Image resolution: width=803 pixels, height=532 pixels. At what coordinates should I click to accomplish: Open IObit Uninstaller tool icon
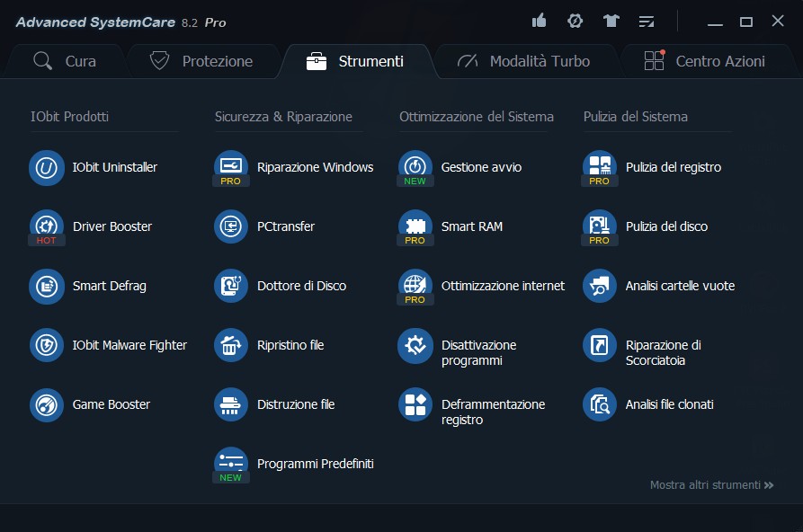pos(47,167)
